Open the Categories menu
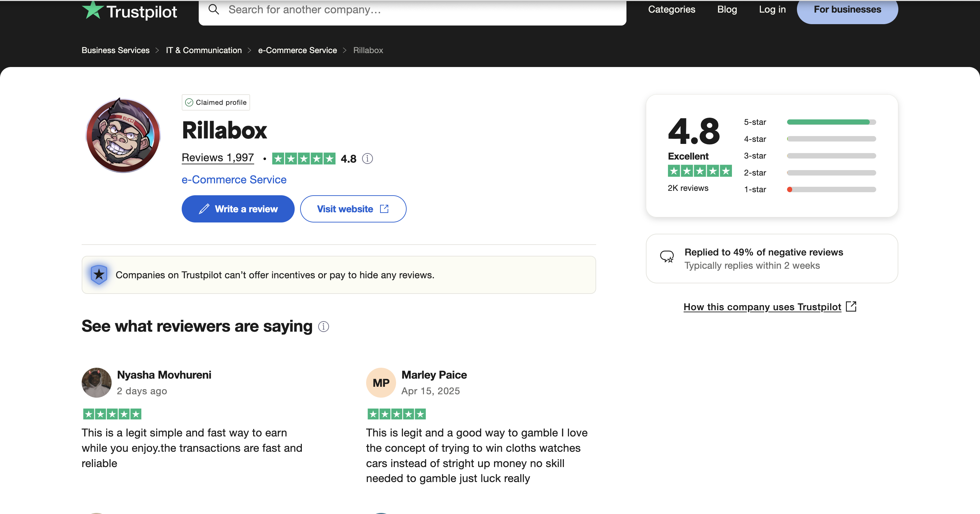This screenshot has height=514, width=980. pyautogui.click(x=671, y=9)
